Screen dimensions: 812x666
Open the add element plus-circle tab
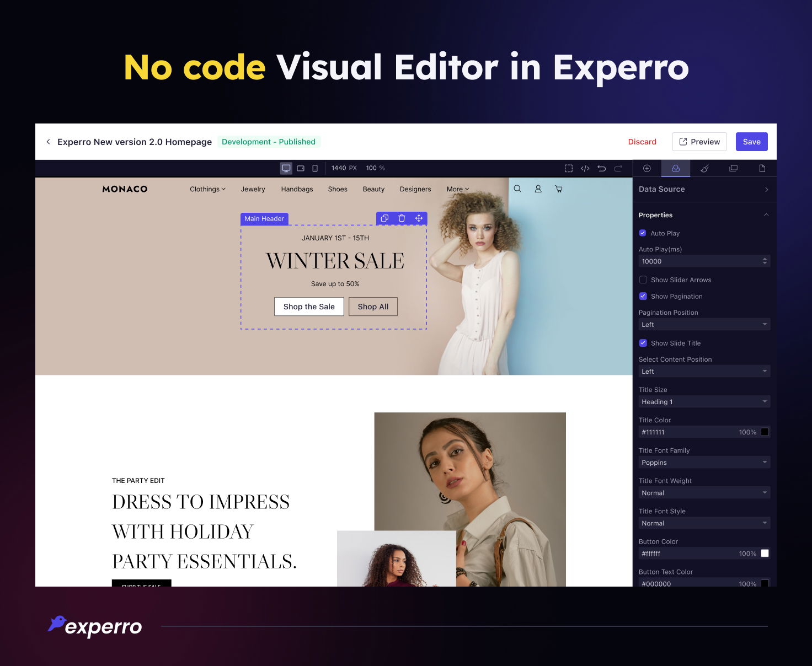(x=647, y=168)
